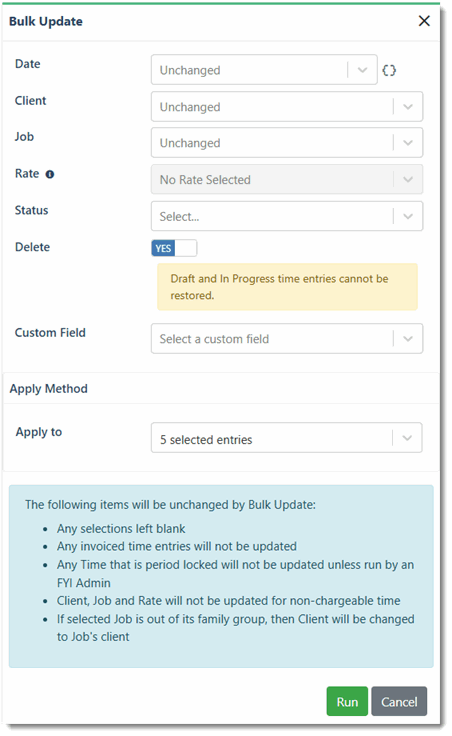Image resolution: width=452 pixels, height=736 pixels.
Task: Click the Status label
Action: click(x=31, y=210)
